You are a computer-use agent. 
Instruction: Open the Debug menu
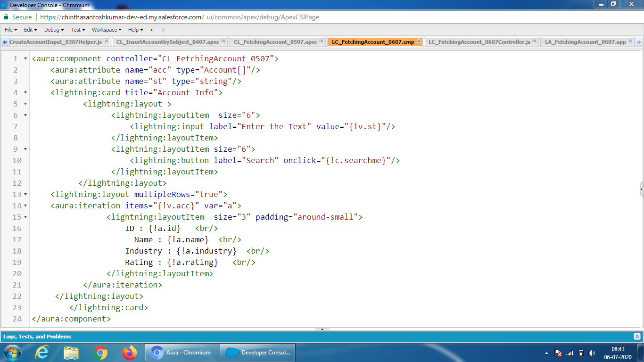coord(54,30)
